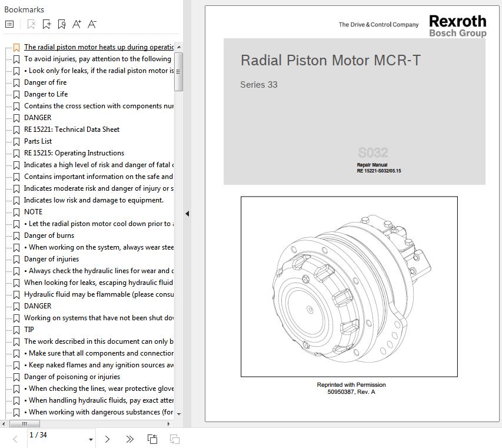Select bookmark 'Indicates a high level of risk'
Image resolution: width=502 pixels, height=448 pixels.
[99, 165]
